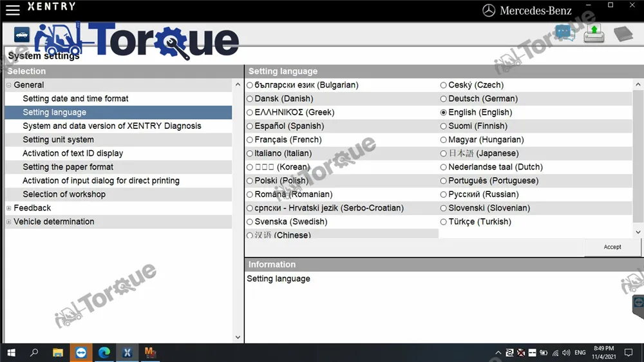Select Greek language radio button
Screen dimensions: 644x362
click(250, 112)
